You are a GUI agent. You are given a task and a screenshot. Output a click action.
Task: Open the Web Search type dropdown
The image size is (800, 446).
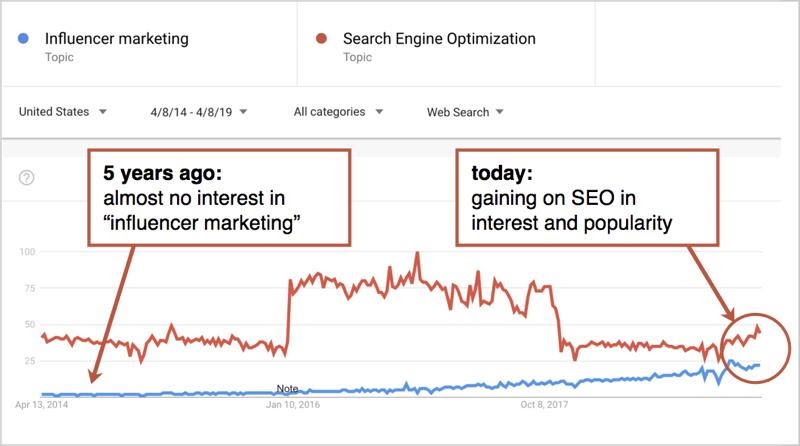pos(465,112)
